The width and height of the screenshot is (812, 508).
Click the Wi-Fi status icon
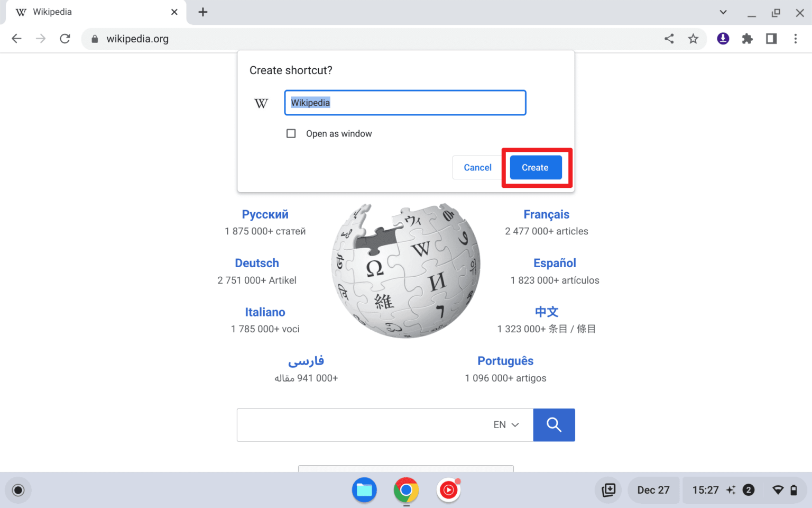pyautogui.click(x=778, y=490)
